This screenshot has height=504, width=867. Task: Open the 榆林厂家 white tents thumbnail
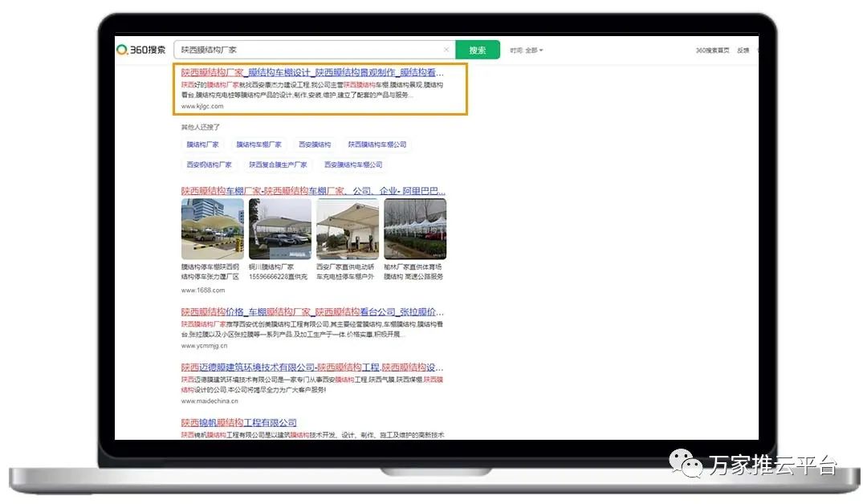[415, 229]
